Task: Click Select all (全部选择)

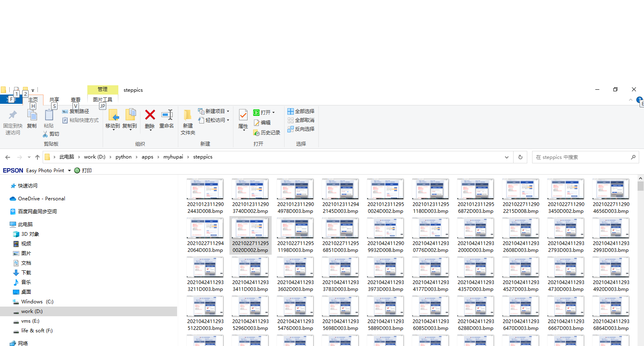Action: tap(301, 111)
